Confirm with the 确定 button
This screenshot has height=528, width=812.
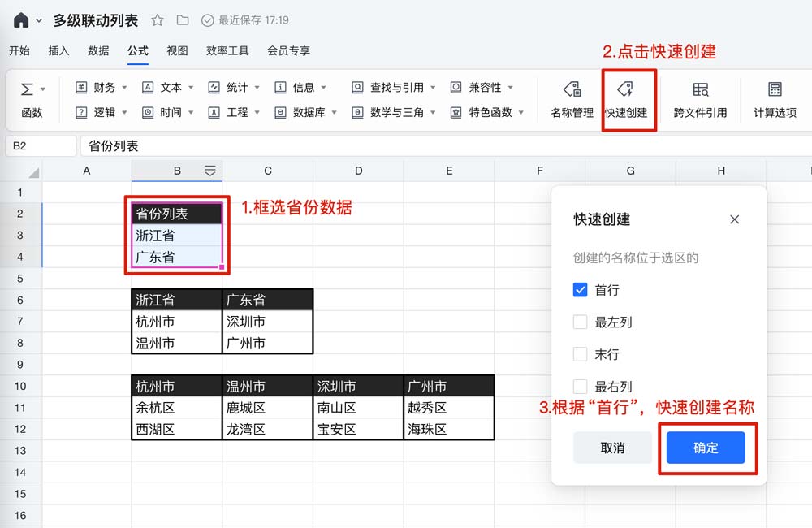pos(705,448)
